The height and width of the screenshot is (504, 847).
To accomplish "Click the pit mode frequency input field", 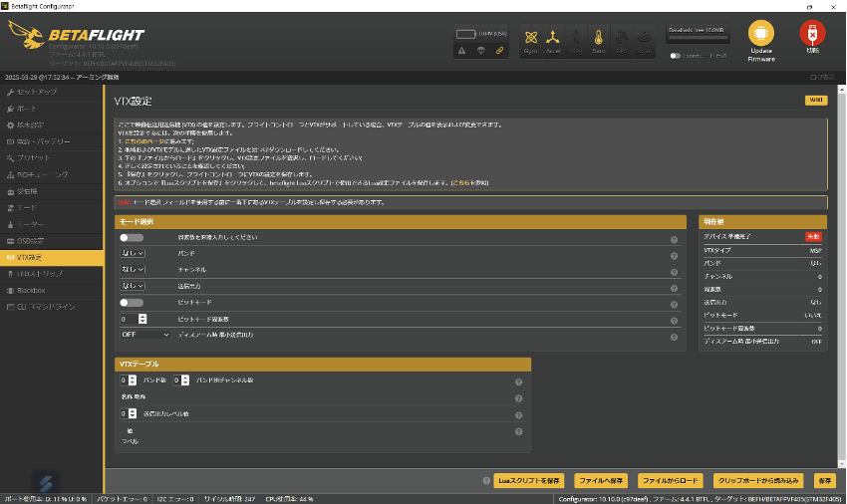I will click(x=130, y=320).
